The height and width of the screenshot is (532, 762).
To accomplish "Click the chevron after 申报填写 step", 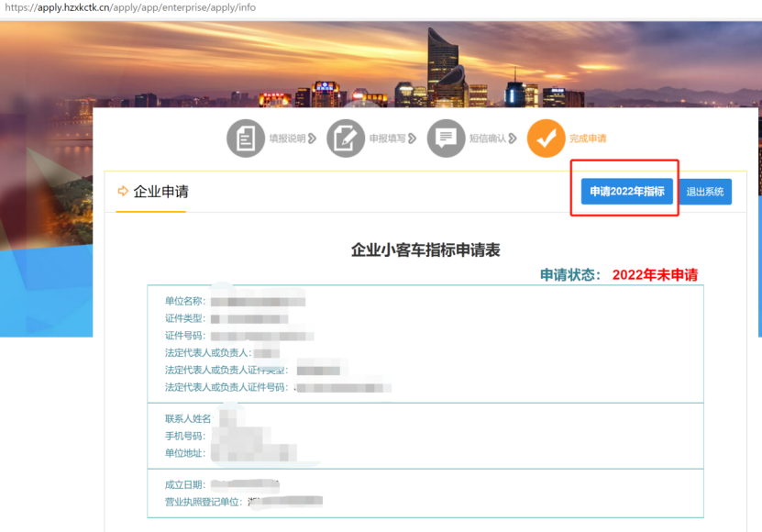I will (x=413, y=139).
